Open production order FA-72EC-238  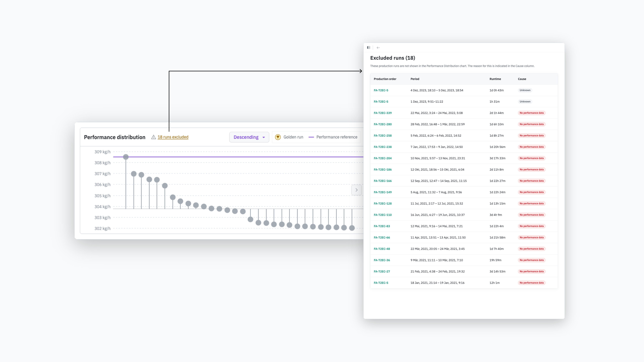(x=383, y=147)
